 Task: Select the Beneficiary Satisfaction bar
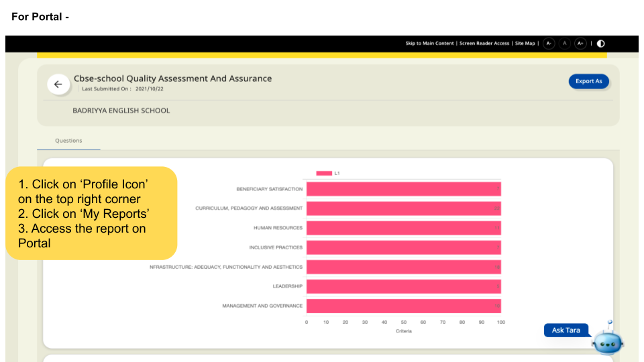coord(403,189)
